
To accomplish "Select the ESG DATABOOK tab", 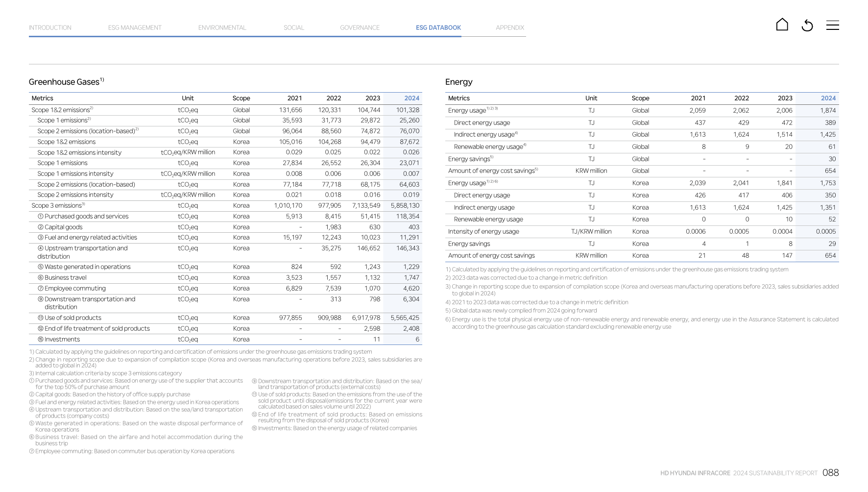I will tap(438, 28).
